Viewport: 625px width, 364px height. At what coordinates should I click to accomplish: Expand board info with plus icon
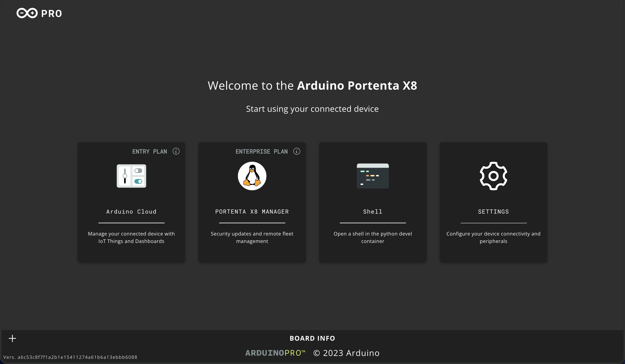pyautogui.click(x=12, y=338)
